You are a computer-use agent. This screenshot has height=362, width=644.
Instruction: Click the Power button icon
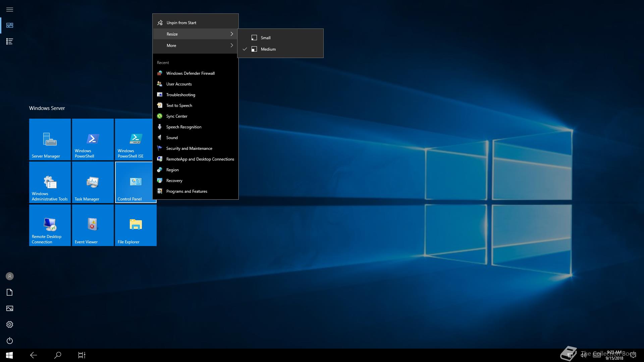click(x=10, y=341)
